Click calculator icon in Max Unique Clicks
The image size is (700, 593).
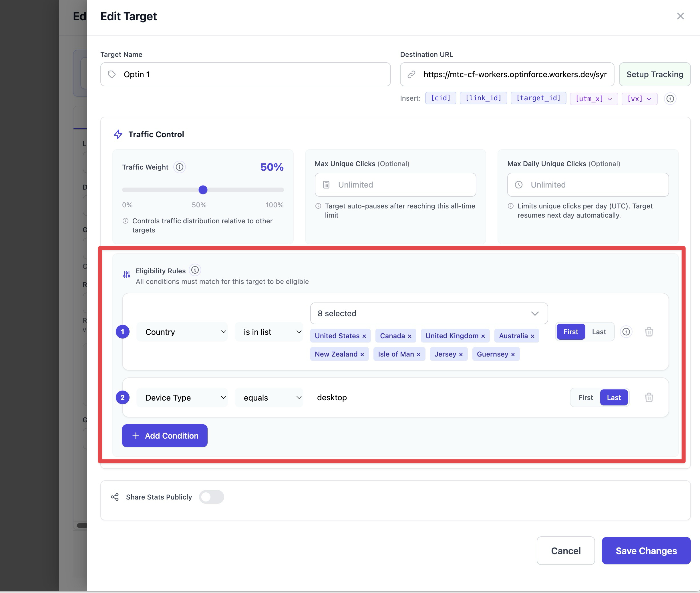coord(326,184)
